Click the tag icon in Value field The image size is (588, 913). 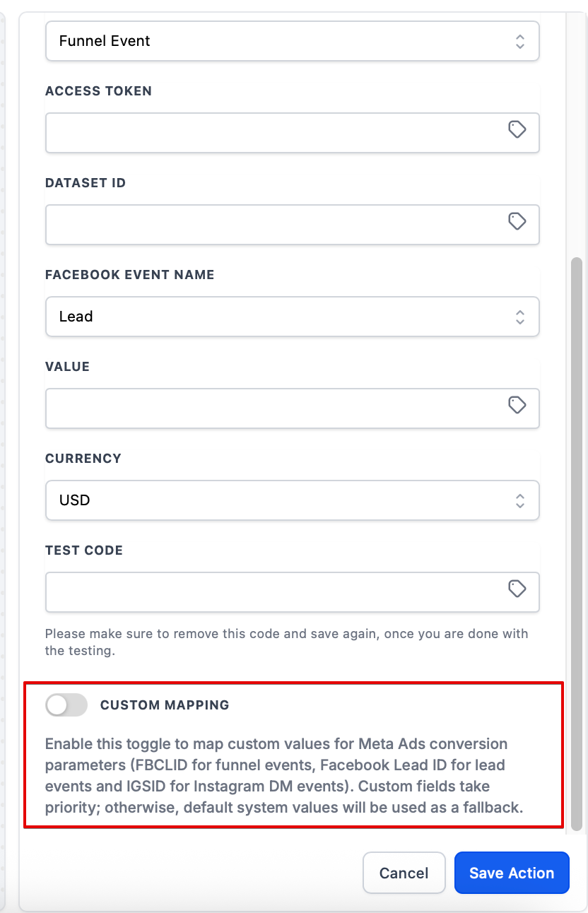click(517, 405)
